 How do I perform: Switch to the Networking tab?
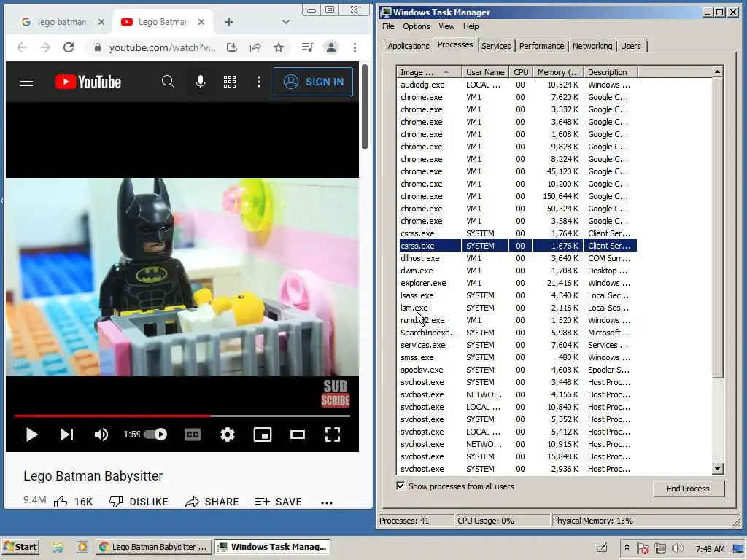click(592, 46)
